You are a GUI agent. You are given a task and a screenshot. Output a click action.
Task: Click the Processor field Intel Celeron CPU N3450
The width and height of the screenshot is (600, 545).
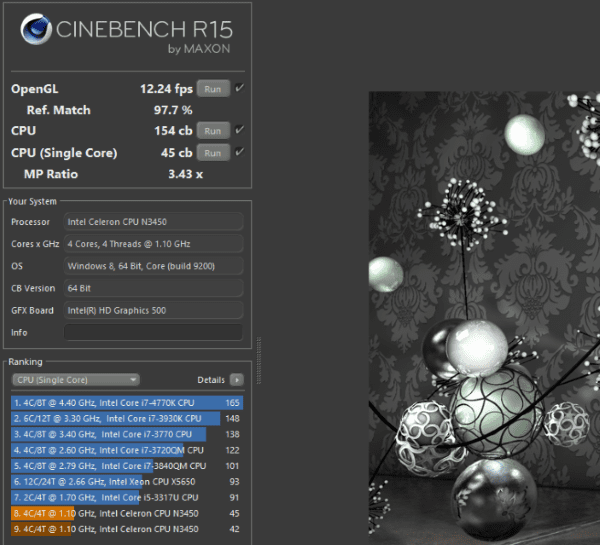tap(153, 222)
